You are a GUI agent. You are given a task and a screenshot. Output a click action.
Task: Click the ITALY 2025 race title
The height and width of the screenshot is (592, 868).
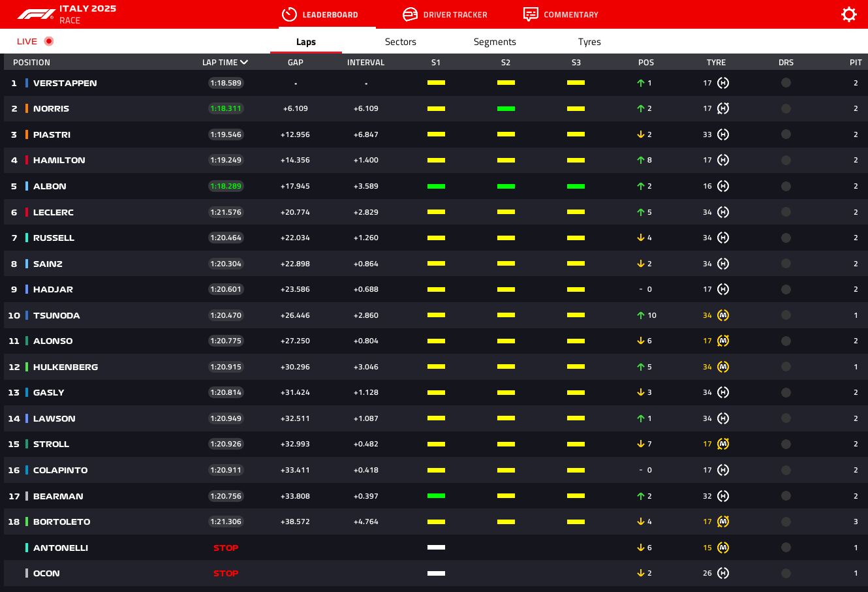(x=88, y=8)
